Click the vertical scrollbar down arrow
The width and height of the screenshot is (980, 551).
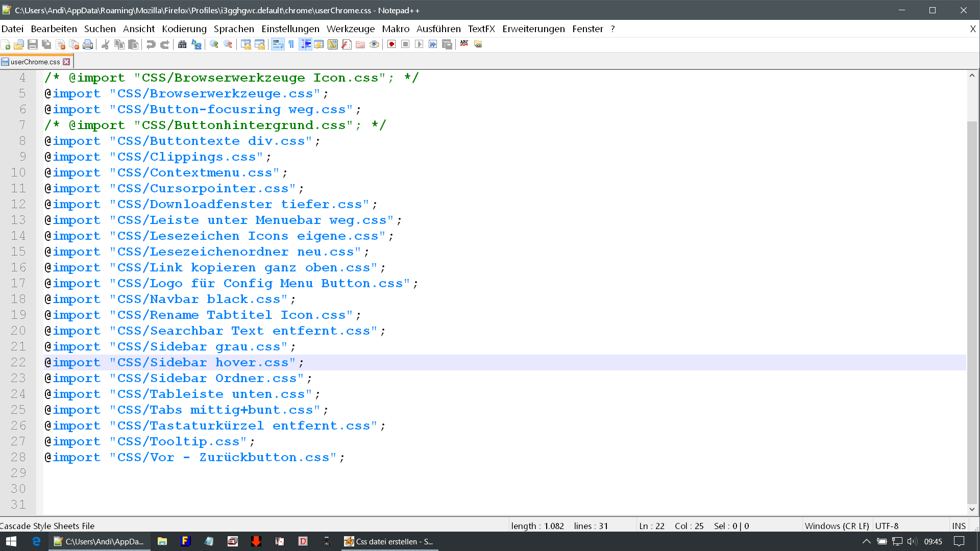coord(972,509)
